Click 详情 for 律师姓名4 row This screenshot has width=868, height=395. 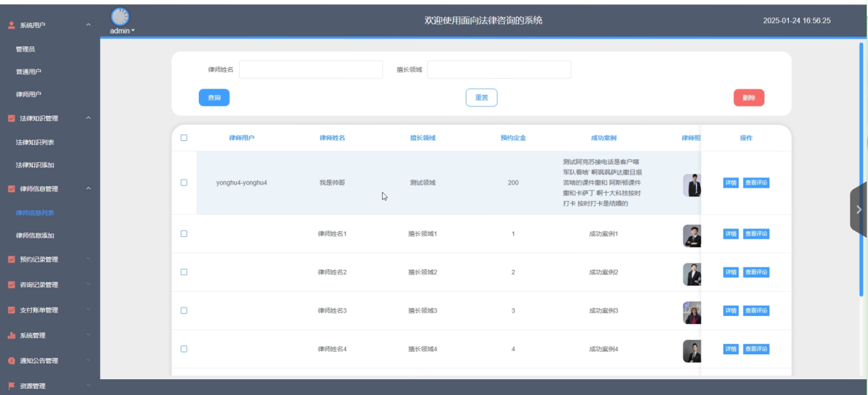tap(731, 349)
